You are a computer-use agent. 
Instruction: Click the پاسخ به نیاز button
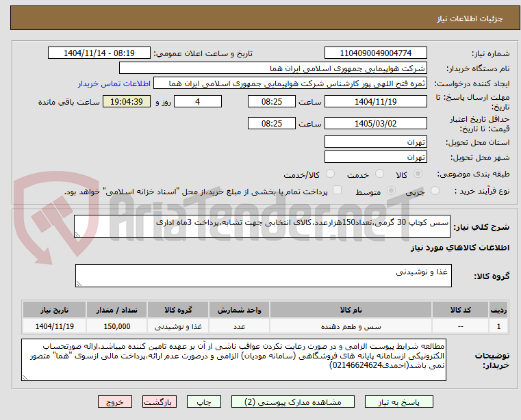[398, 402]
